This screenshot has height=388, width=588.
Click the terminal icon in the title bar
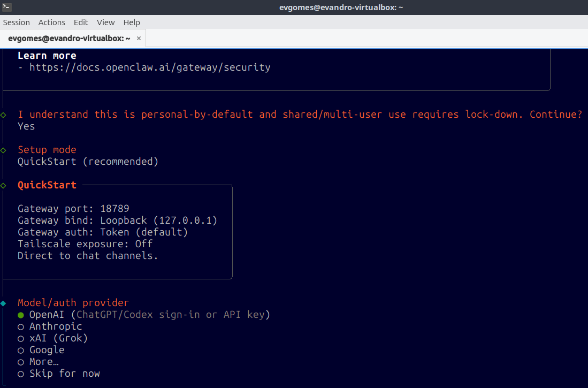(7, 7)
